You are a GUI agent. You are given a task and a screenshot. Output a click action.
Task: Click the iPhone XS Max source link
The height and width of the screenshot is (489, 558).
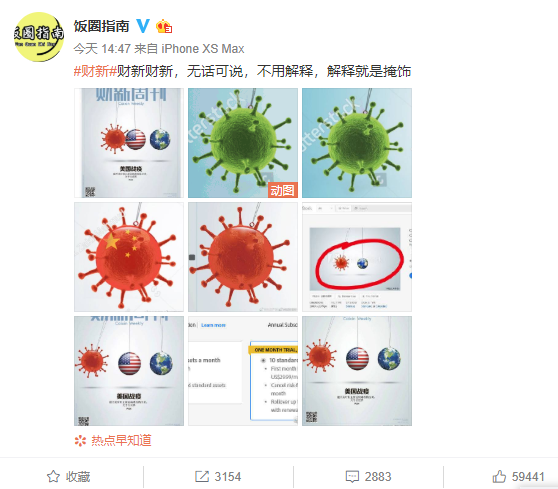tap(203, 49)
